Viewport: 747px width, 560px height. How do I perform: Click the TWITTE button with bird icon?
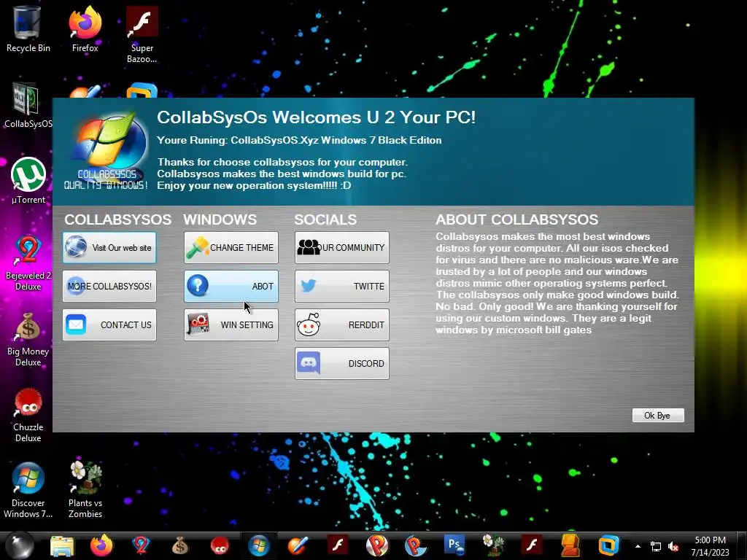pyautogui.click(x=342, y=286)
